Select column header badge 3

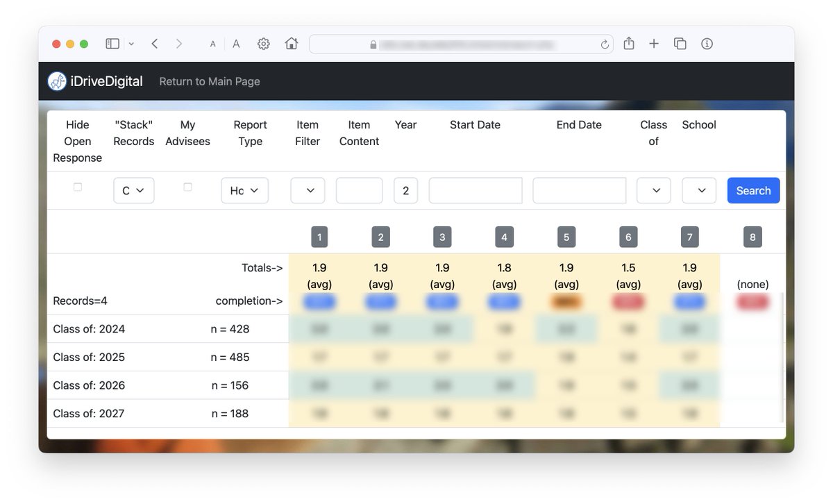(x=442, y=237)
